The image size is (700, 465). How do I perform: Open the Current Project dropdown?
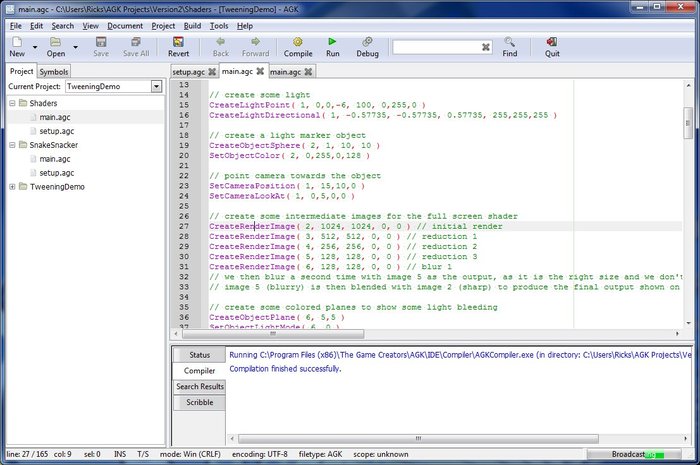tap(156, 86)
